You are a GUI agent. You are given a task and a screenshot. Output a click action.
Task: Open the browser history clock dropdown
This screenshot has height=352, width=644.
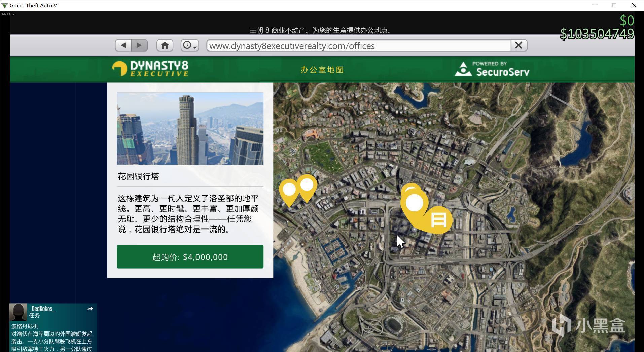tap(190, 45)
